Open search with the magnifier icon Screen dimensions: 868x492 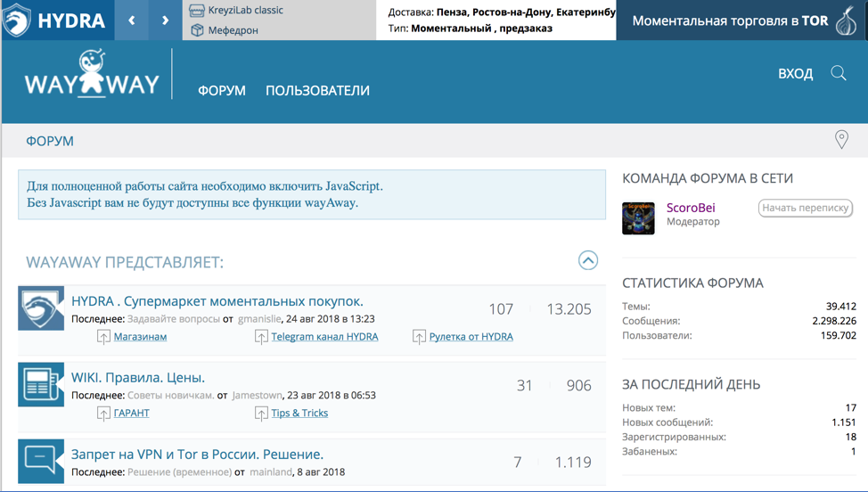(x=838, y=73)
